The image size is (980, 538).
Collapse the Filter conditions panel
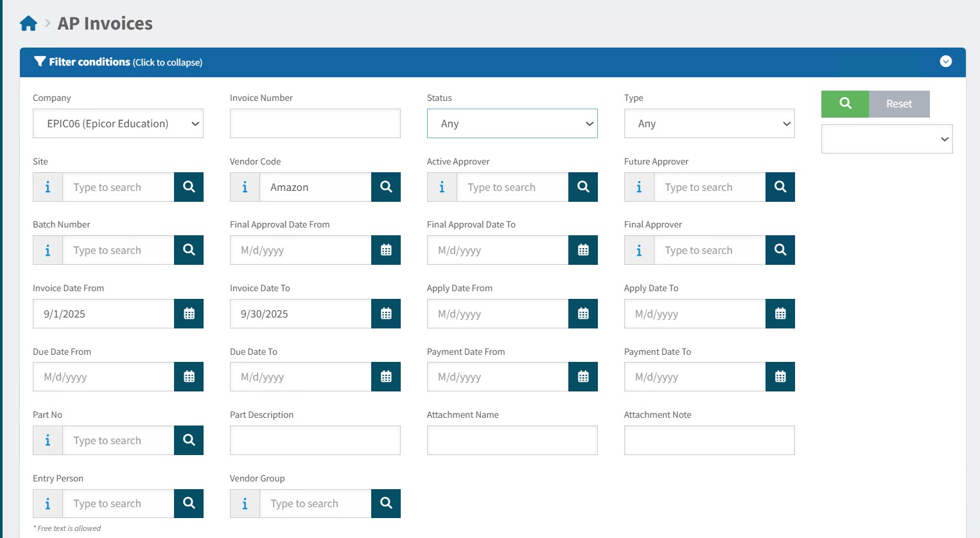click(x=945, y=62)
